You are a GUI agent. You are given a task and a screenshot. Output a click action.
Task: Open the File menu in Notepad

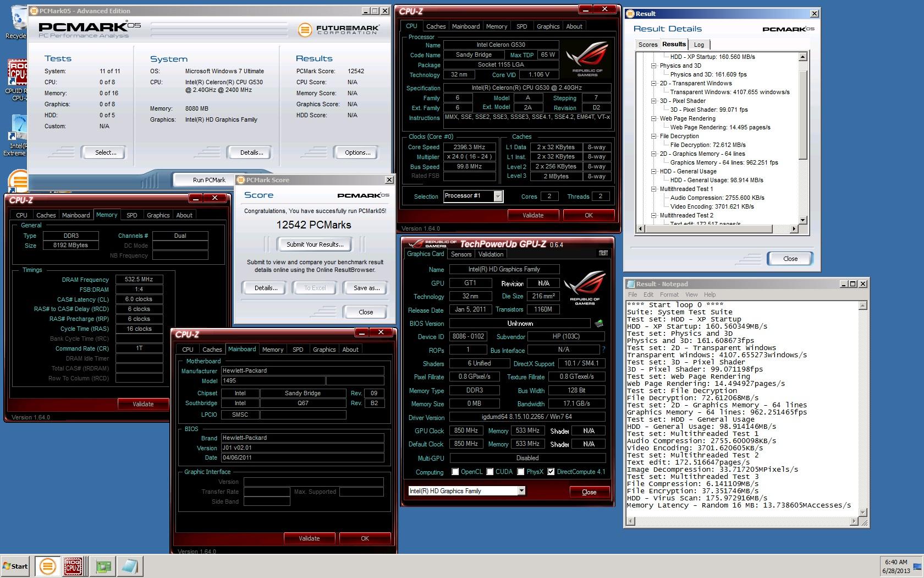click(x=632, y=295)
